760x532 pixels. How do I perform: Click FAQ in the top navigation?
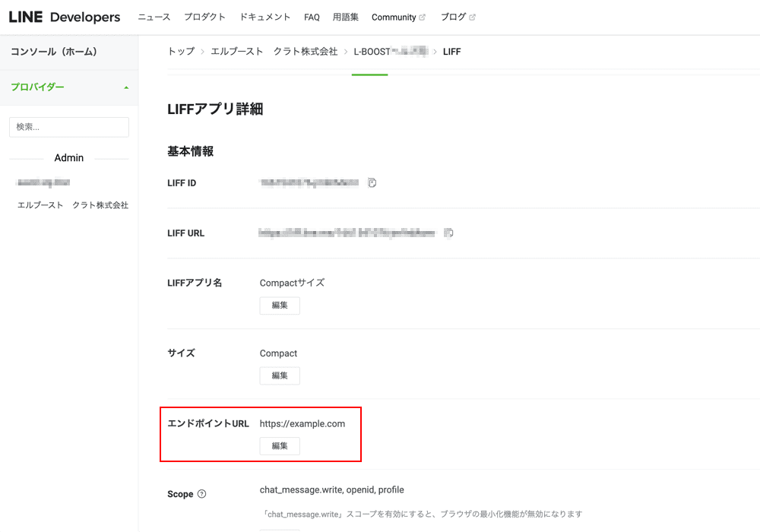pyautogui.click(x=312, y=15)
